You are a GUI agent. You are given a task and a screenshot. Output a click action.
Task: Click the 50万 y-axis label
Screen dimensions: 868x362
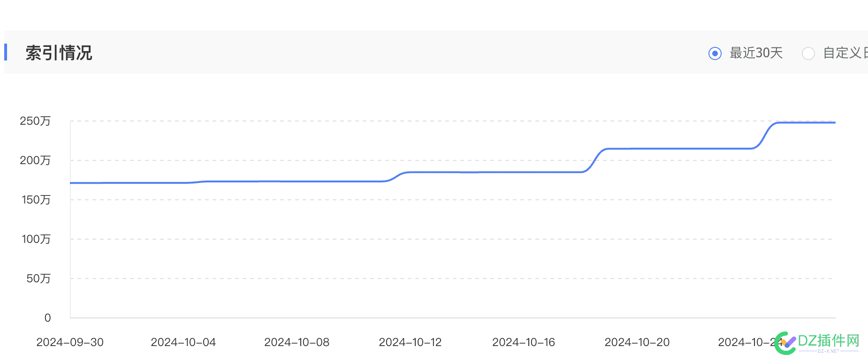[x=38, y=279]
